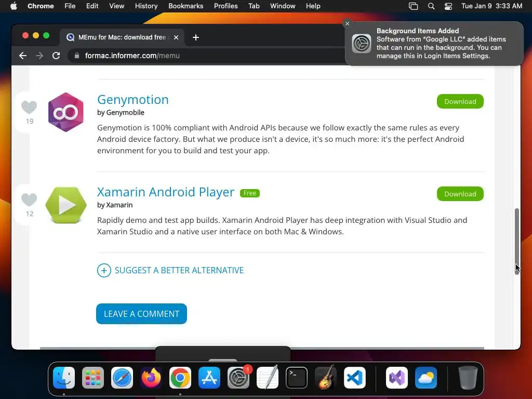The image size is (532, 399).
Task: Open the Bookmarks menu
Action: pyautogui.click(x=186, y=6)
